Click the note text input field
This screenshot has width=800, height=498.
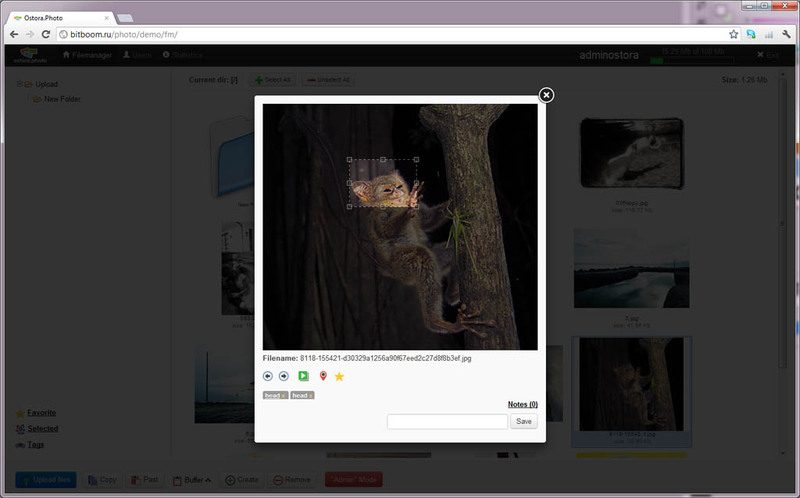[x=447, y=421]
